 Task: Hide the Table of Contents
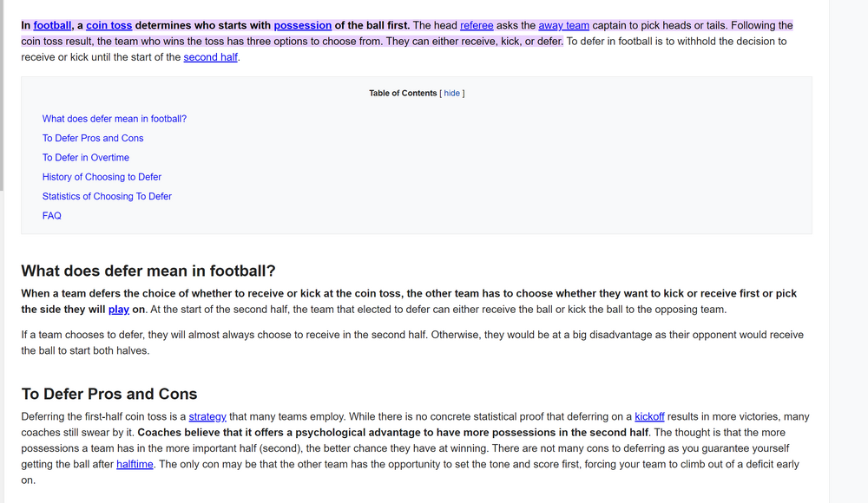tap(451, 94)
